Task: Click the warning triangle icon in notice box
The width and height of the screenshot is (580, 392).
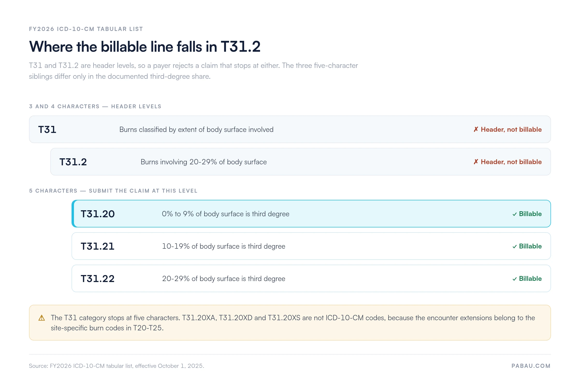Action: coord(42,318)
